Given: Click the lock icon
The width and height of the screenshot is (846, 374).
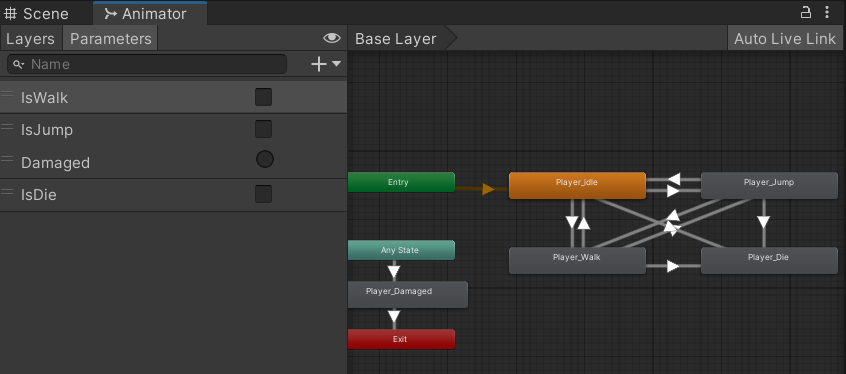Looking at the screenshot, I should [x=806, y=12].
